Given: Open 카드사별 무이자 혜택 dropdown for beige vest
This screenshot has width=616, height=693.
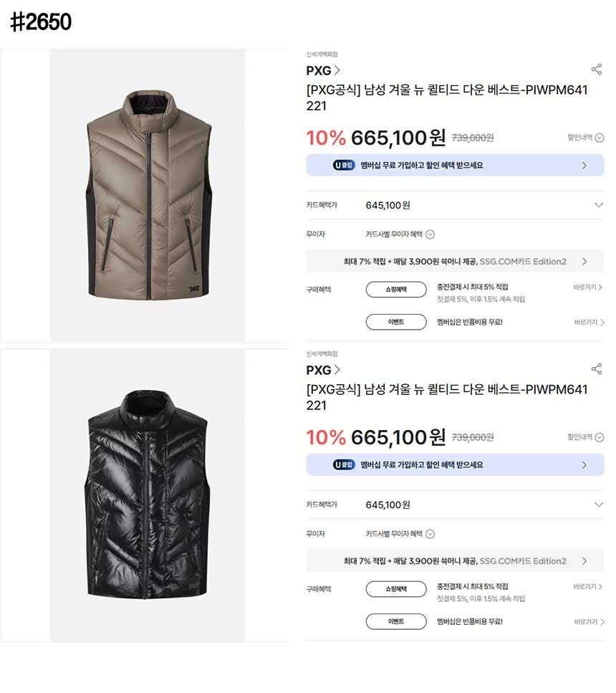Looking at the screenshot, I should (430, 234).
